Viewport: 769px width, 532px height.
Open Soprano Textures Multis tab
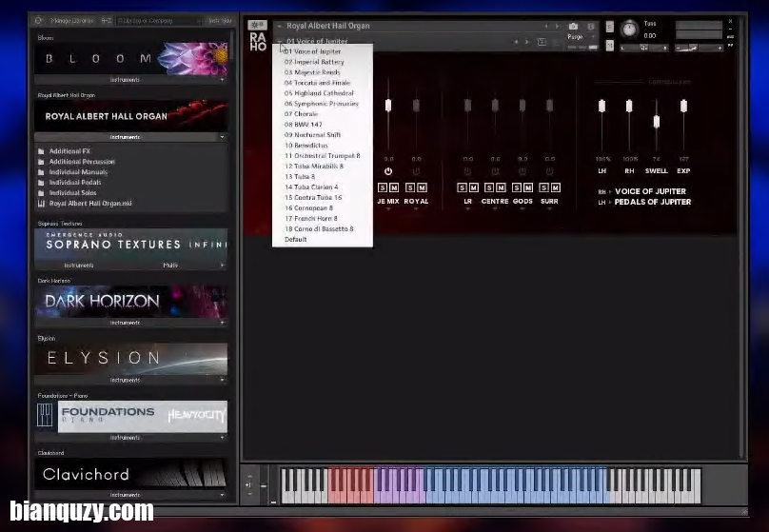pyautogui.click(x=170, y=266)
